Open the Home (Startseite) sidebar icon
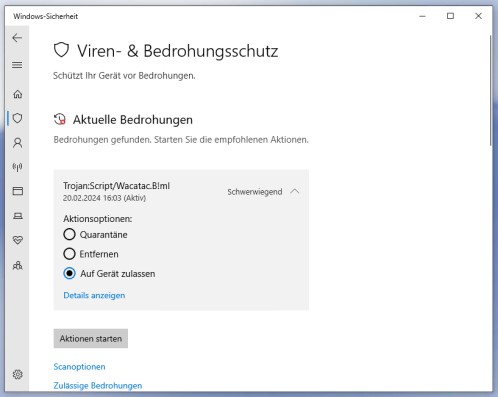 point(18,94)
